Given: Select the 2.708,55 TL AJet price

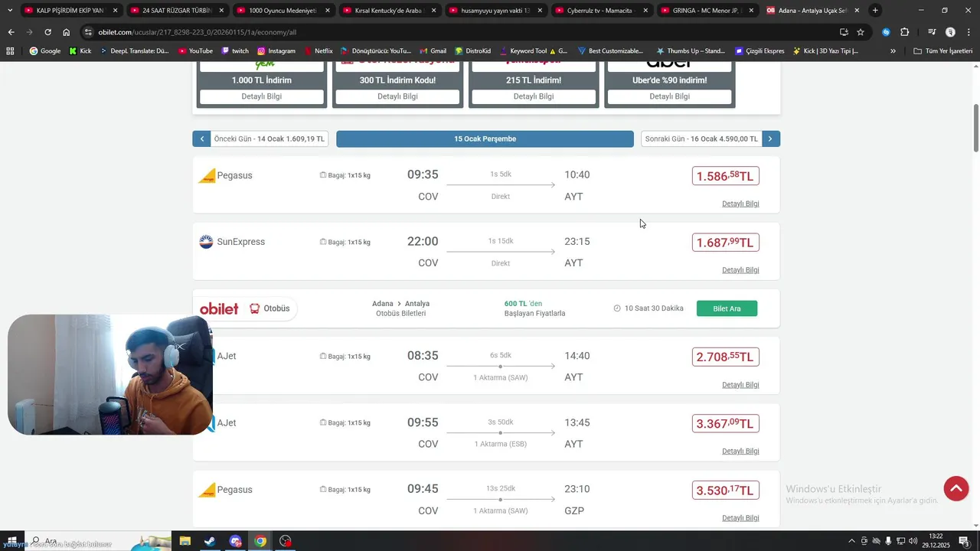Looking at the screenshot, I should 725,357.
